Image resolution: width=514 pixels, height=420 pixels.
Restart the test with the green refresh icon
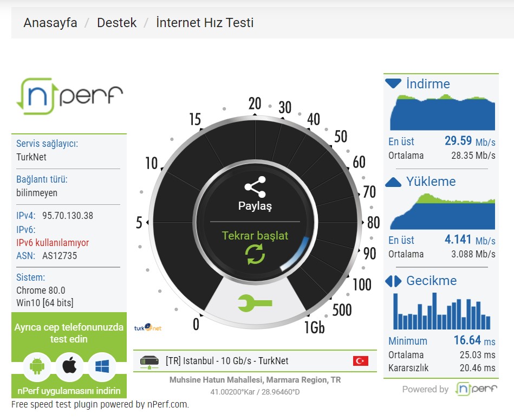(x=255, y=254)
